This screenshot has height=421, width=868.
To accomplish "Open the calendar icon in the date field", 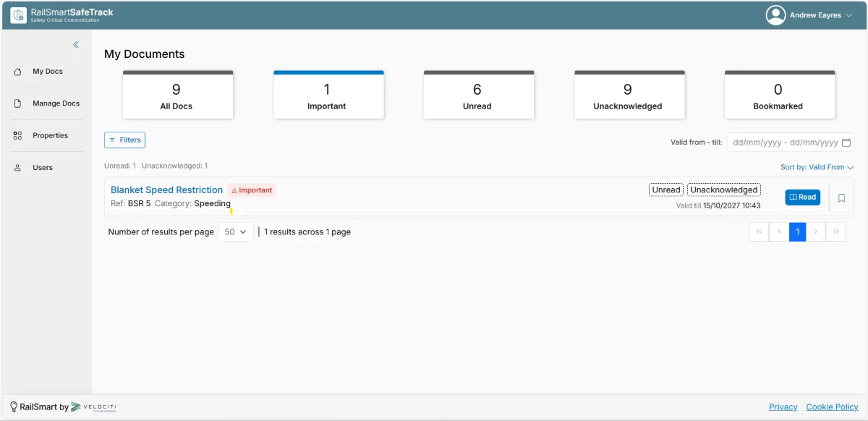I will [x=845, y=142].
